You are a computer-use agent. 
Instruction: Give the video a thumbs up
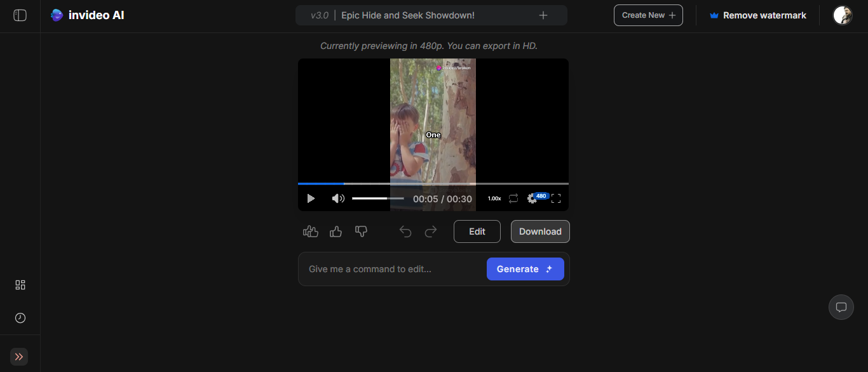[336, 231]
